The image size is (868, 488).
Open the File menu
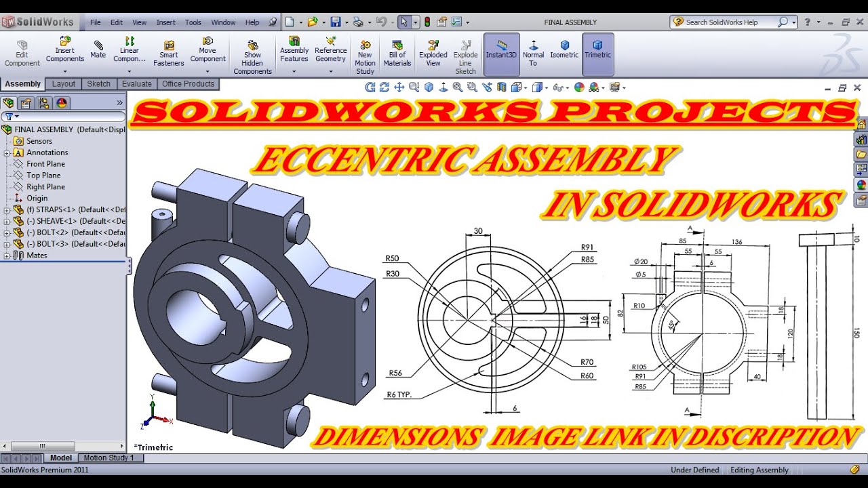(96, 22)
